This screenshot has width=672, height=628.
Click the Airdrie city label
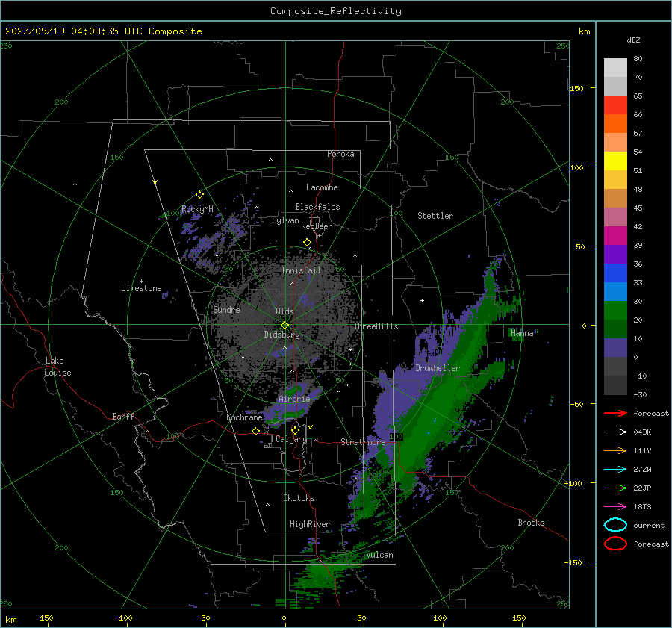[294, 399]
